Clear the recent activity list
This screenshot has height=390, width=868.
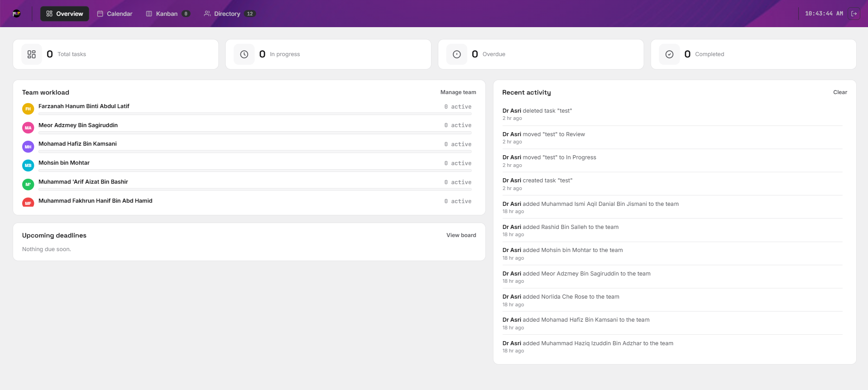(x=840, y=92)
